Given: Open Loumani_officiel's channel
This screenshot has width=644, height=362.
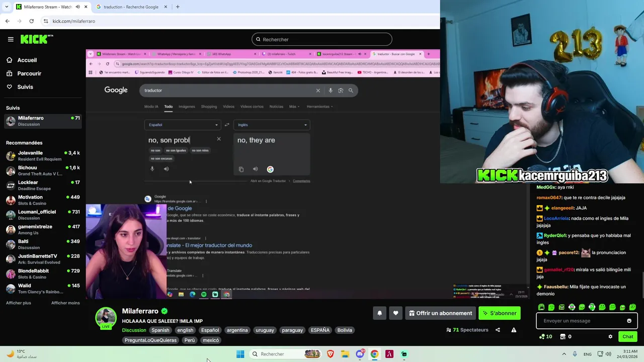Looking at the screenshot, I should (x=43, y=215).
